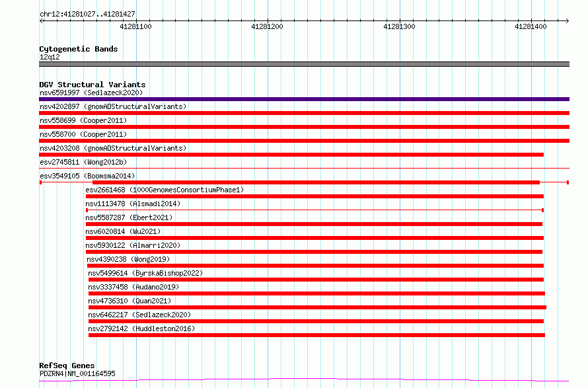Click ruler position label 41281100
The width and height of the screenshot is (588, 388).
click(135, 26)
